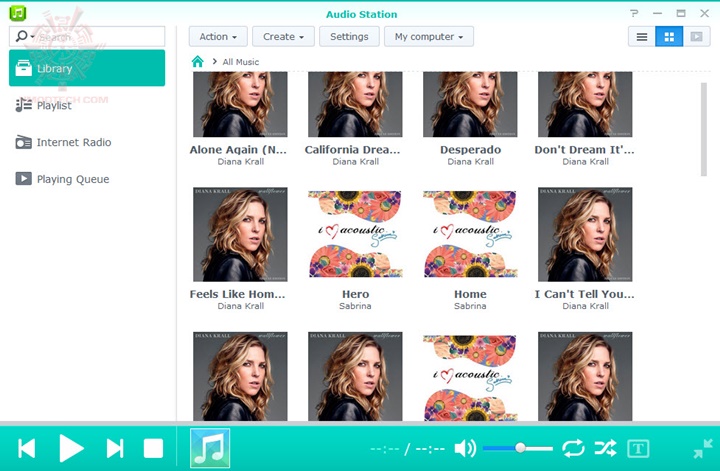Toggle shuffle mode
Image resolution: width=720 pixels, height=471 pixels.
click(x=605, y=449)
